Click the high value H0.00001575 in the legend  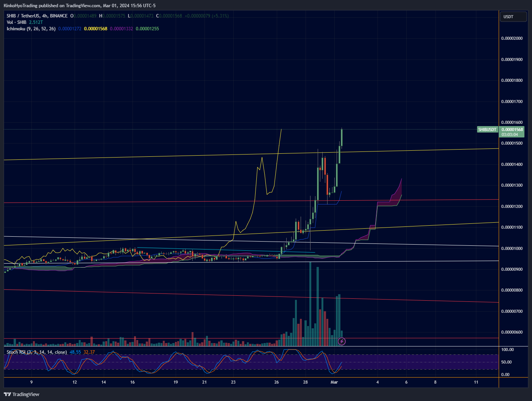(112, 16)
